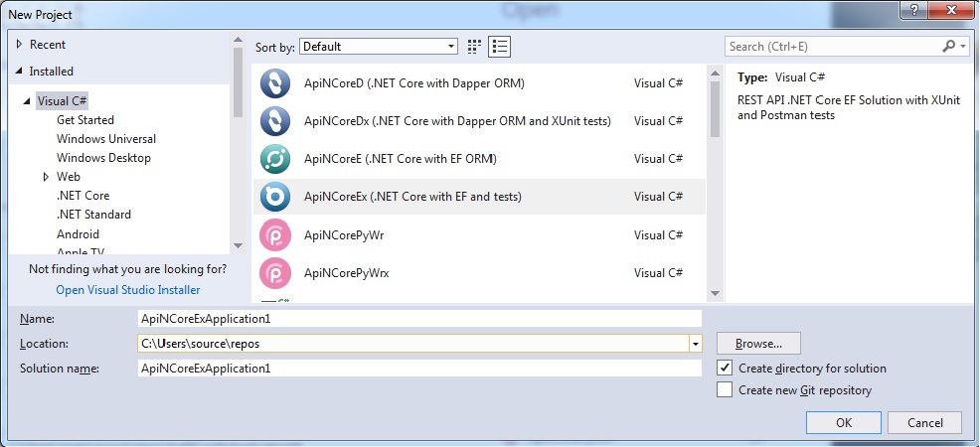Image resolution: width=980 pixels, height=447 pixels.
Task: Open the search options dropdown arrow
Action: 963,47
